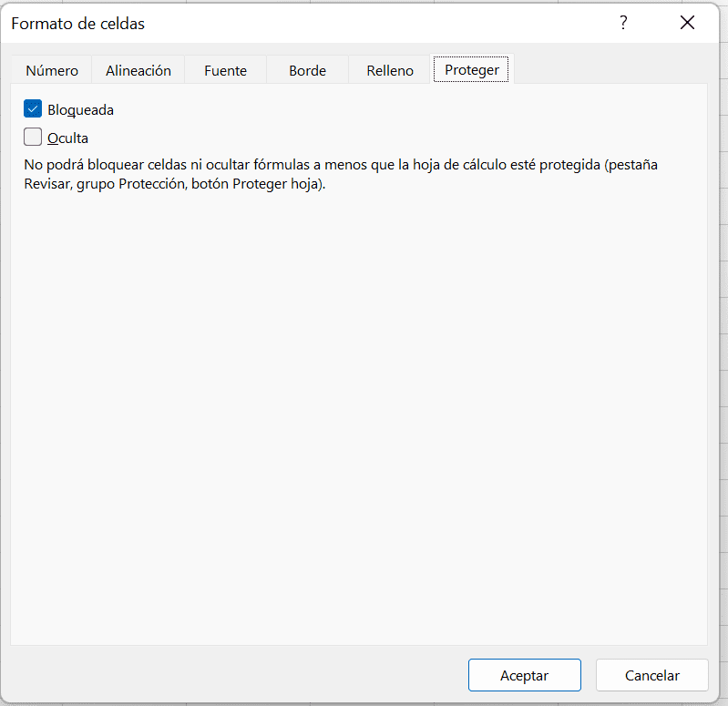The height and width of the screenshot is (706, 728).
Task: Click the Bloqueada label text
Action: [x=80, y=110]
